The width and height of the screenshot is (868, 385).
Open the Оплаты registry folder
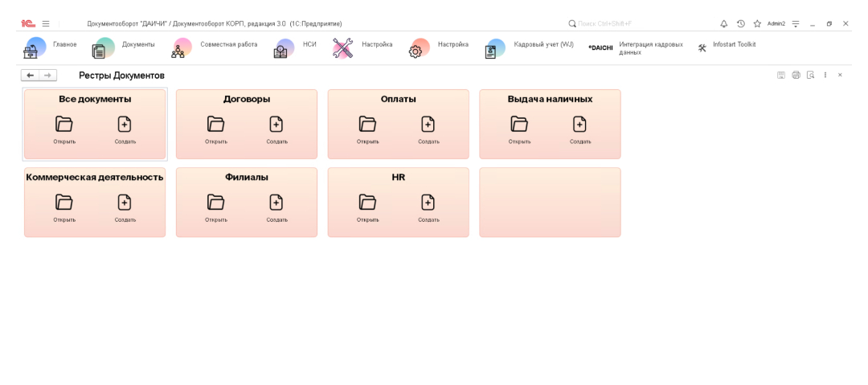[367, 124]
